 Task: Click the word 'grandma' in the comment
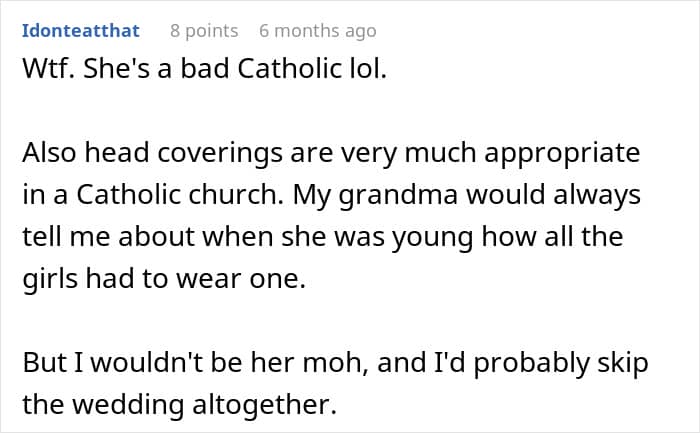398,195
